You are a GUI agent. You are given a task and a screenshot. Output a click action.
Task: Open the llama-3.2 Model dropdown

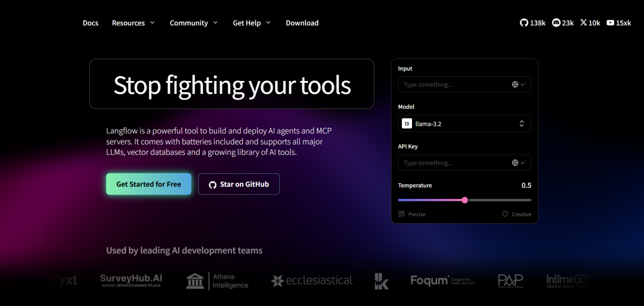pos(465,123)
